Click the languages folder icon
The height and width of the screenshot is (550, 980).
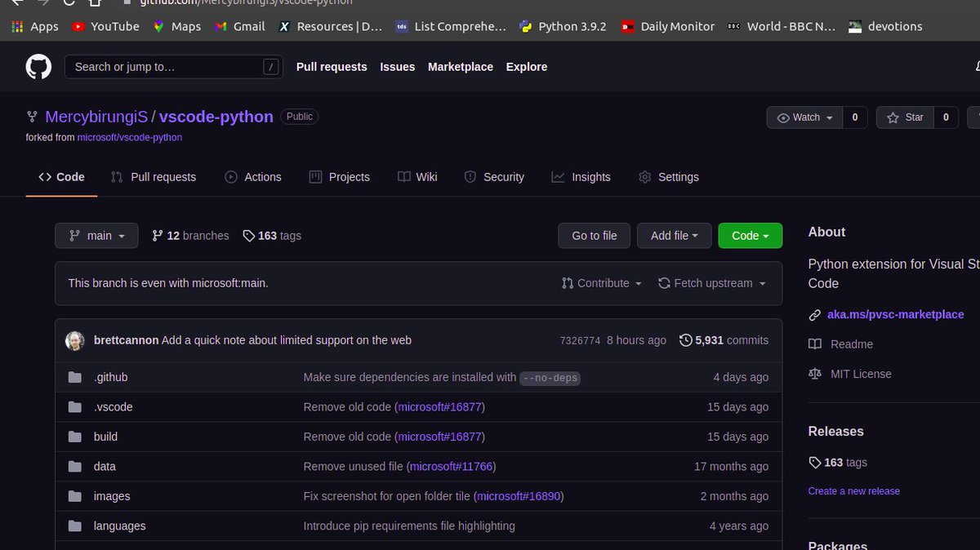click(75, 526)
